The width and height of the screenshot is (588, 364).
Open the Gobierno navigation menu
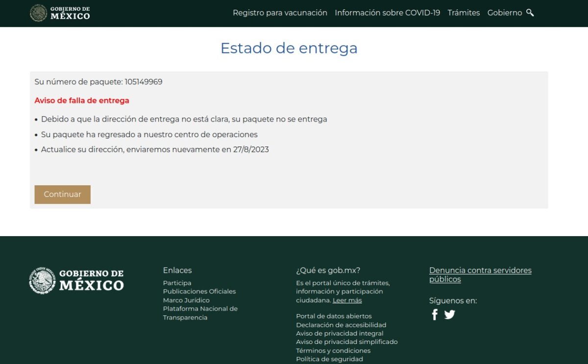tap(505, 13)
